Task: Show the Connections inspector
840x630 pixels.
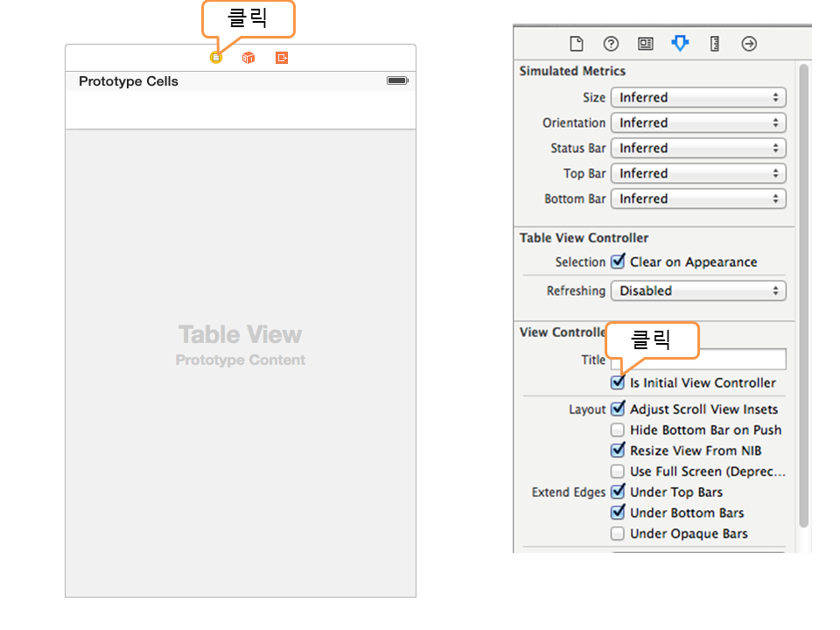Action: [x=749, y=44]
